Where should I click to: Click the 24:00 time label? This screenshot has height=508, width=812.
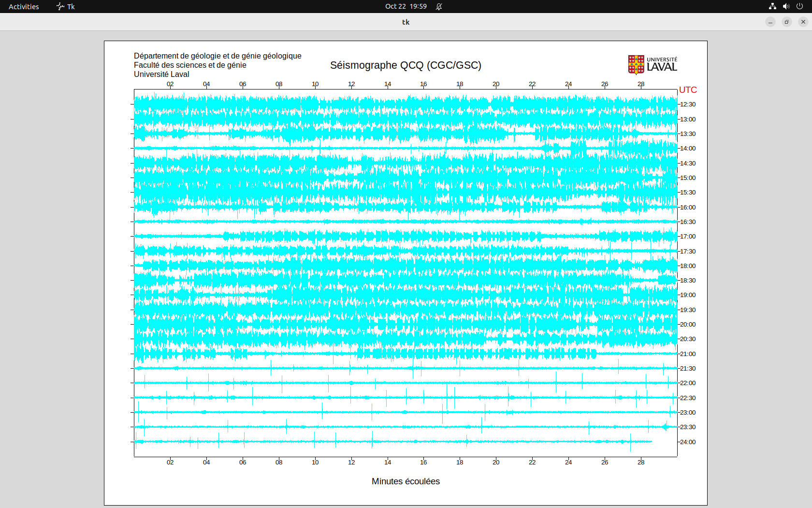pos(688,442)
